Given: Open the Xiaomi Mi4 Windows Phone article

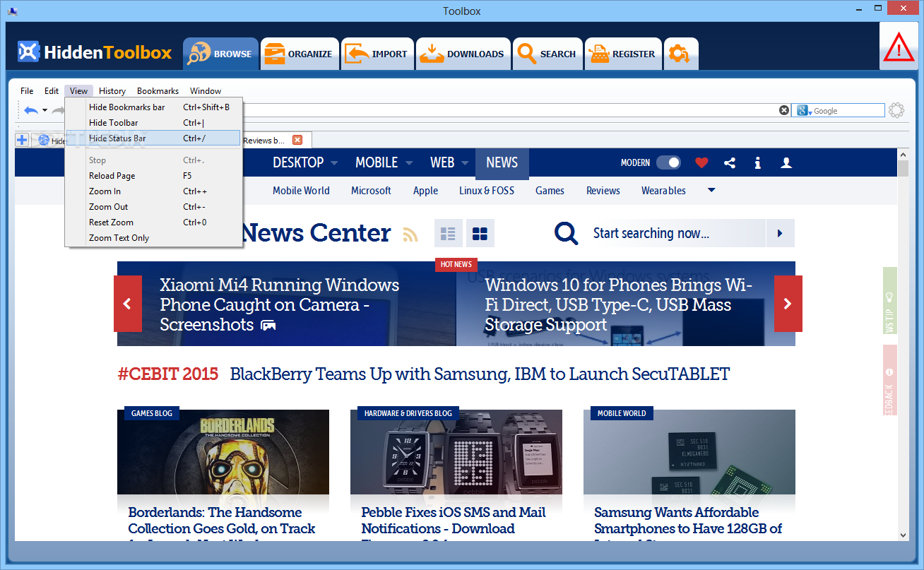Looking at the screenshot, I should (280, 305).
